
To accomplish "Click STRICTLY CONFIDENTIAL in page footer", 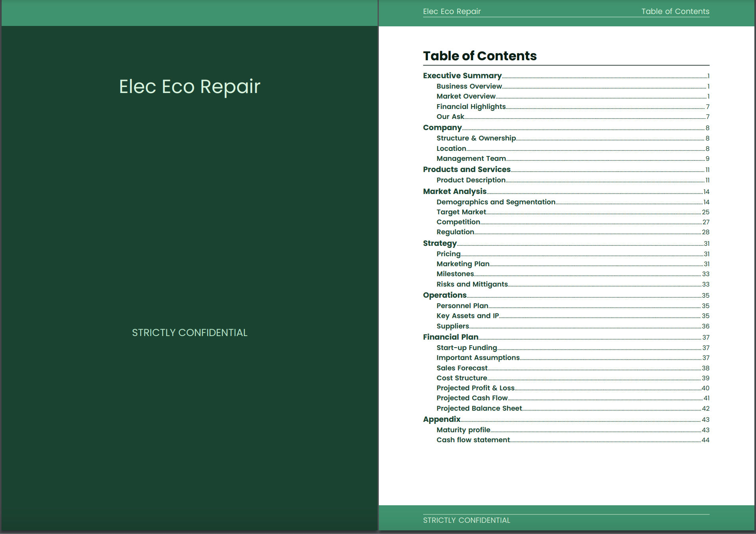I will point(467,520).
